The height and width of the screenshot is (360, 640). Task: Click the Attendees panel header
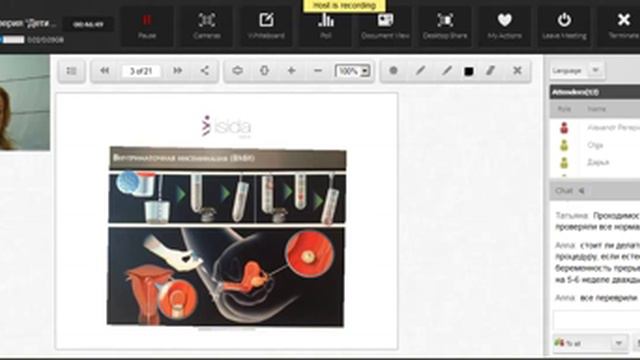[x=595, y=92]
